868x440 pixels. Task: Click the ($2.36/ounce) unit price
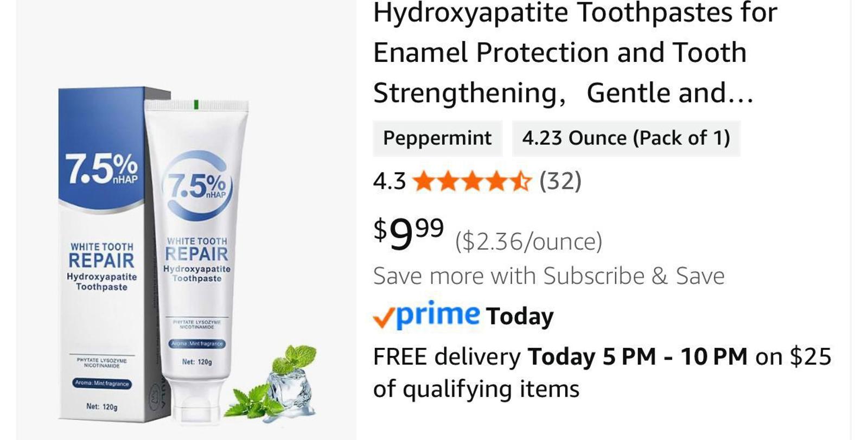pos(528,241)
